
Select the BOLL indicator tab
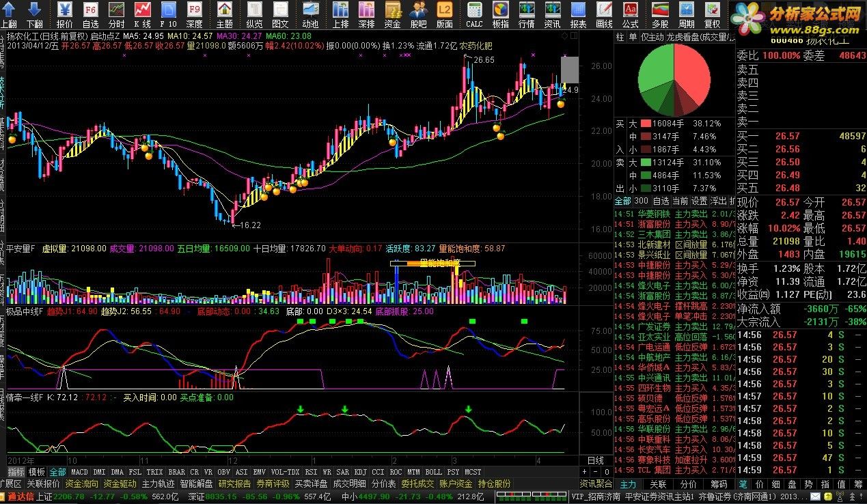tap(433, 472)
